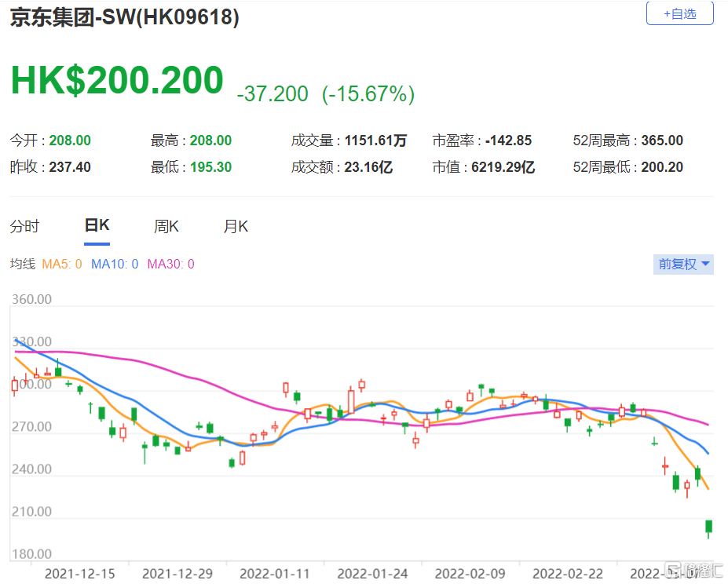Click the HK$200.200 current price
The height and width of the screenshot is (584, 728).
(117, 81)
